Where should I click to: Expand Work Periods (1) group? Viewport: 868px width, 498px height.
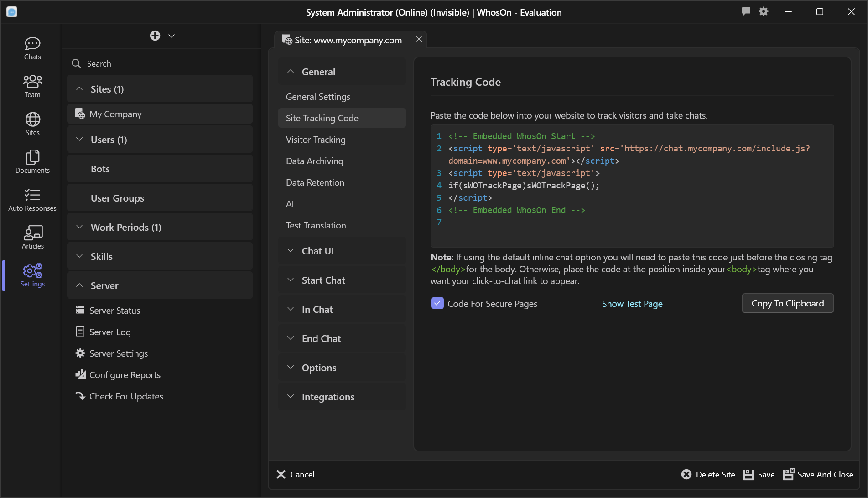[160, 227]
